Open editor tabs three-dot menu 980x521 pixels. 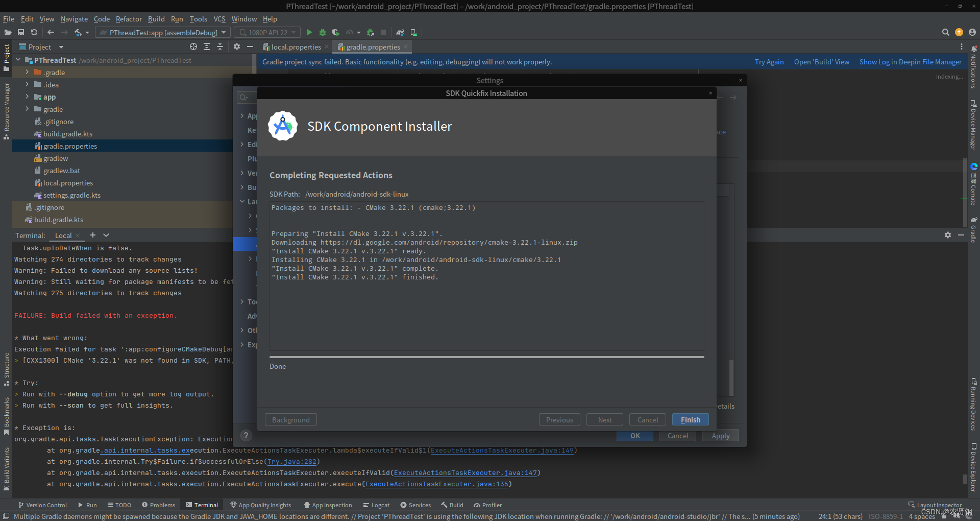point(962,46)
